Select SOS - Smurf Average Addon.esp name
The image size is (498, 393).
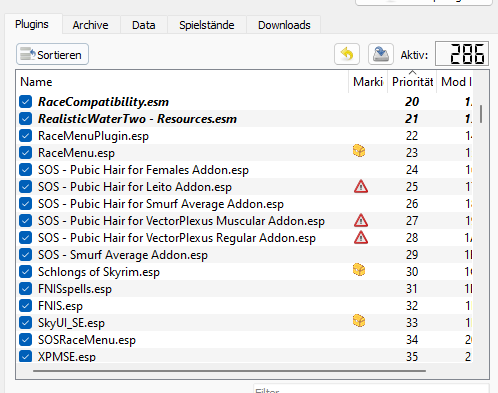click(123, 255)
